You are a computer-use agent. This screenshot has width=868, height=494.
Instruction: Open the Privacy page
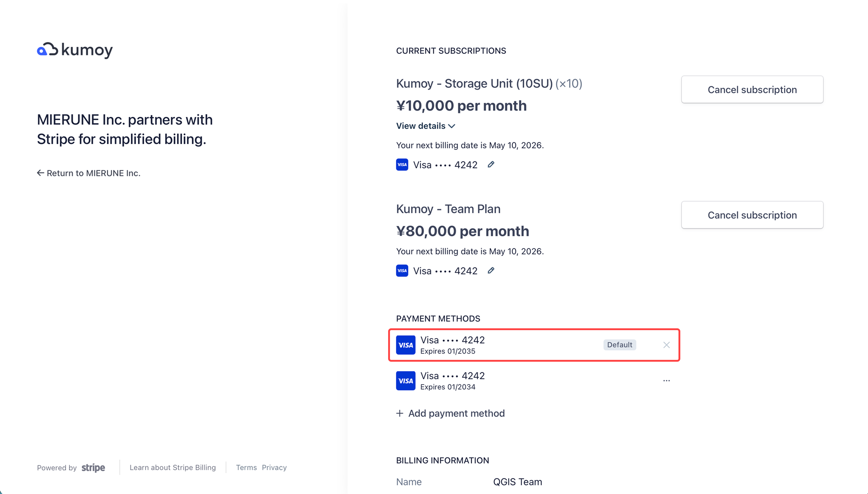click(274, 468)
